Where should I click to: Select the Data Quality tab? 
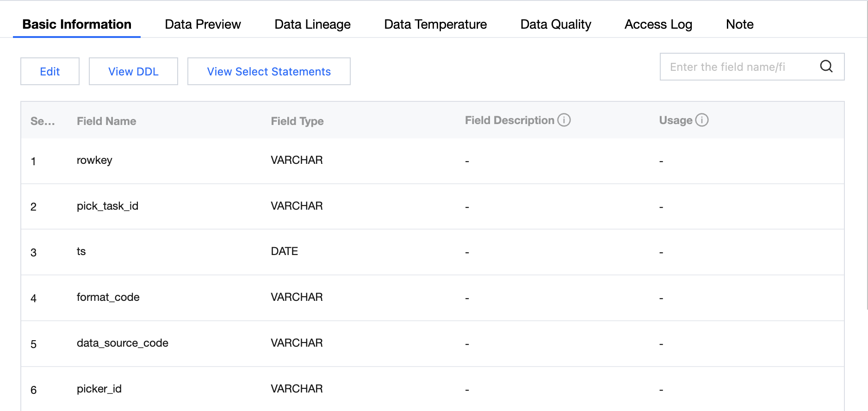[x=555, y=25]
